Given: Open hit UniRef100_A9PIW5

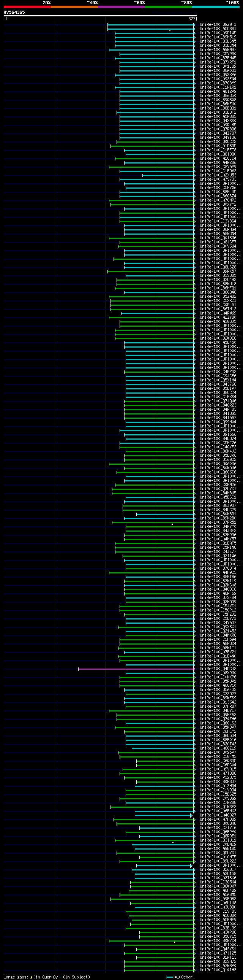Looking at the screenshot, I should (218, 33).
